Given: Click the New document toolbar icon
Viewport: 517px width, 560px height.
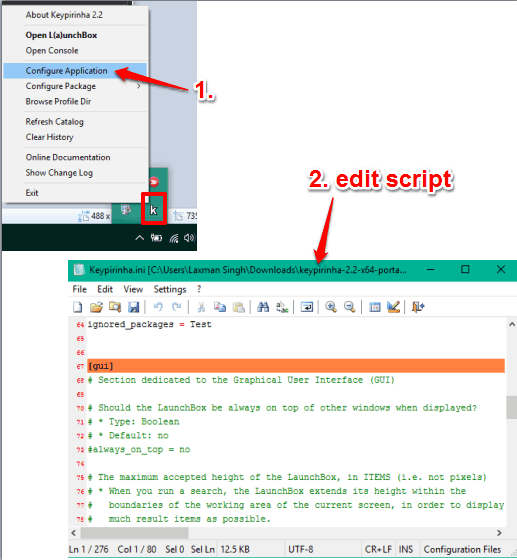Looking at the screenshot, I should 77,307.
